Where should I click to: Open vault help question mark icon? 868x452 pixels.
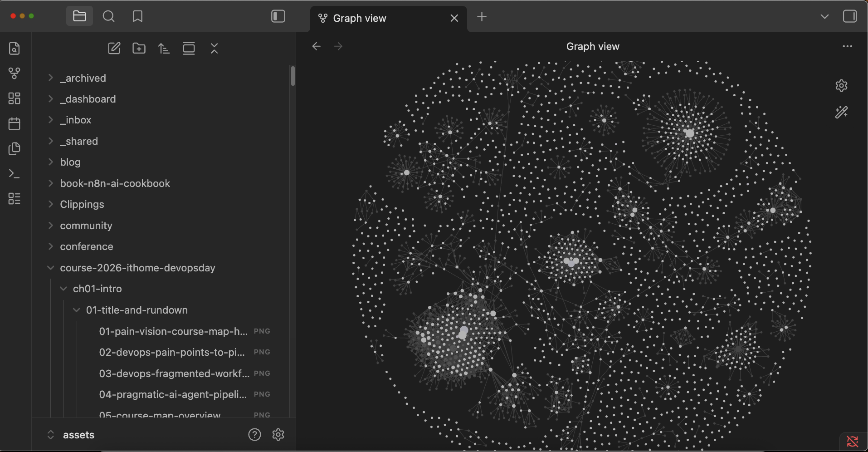pyautogui.click(x=255, y=435)
